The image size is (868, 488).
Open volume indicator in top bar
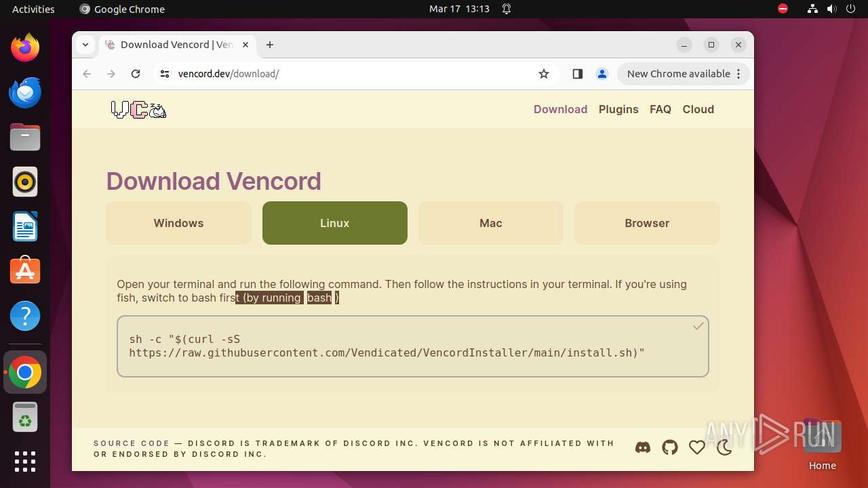tap(831, 9)
